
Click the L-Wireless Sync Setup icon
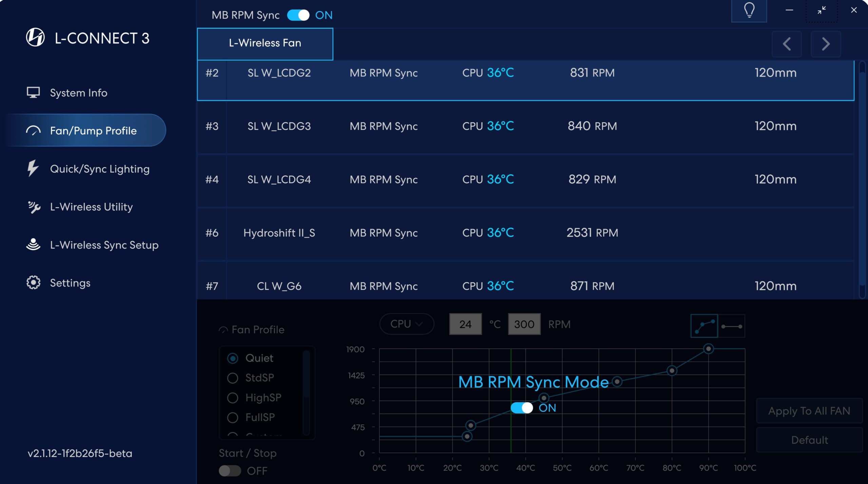coord(33,244)
